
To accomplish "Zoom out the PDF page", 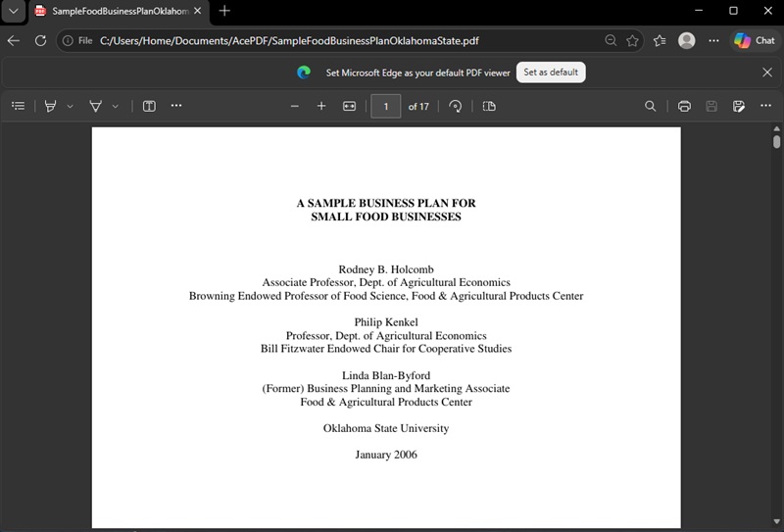I will click(x=295, y=106).
